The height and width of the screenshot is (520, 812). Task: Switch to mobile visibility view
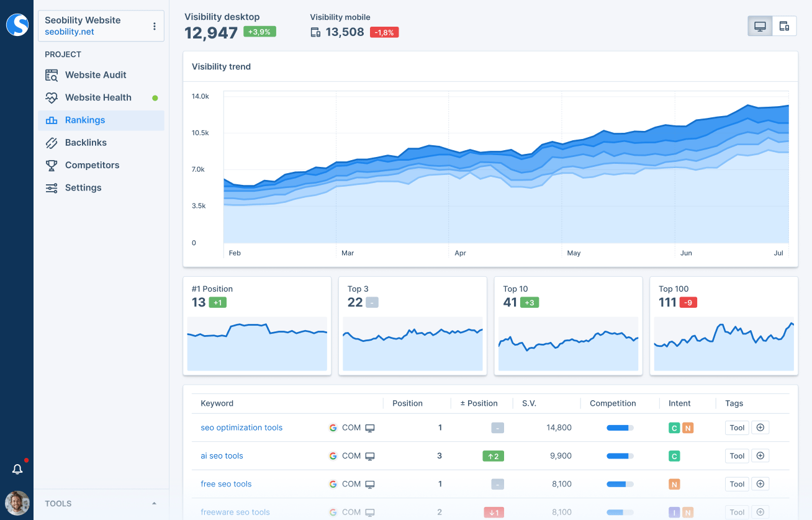(784, 25)
